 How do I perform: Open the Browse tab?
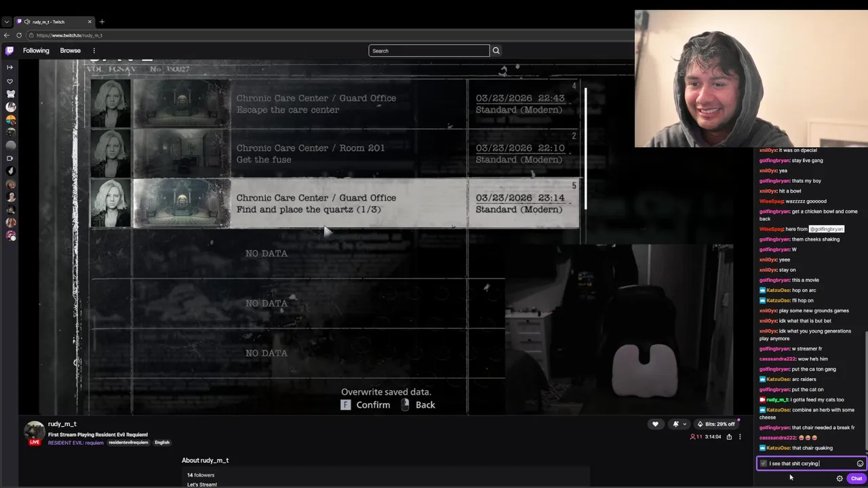coord(70,50)
